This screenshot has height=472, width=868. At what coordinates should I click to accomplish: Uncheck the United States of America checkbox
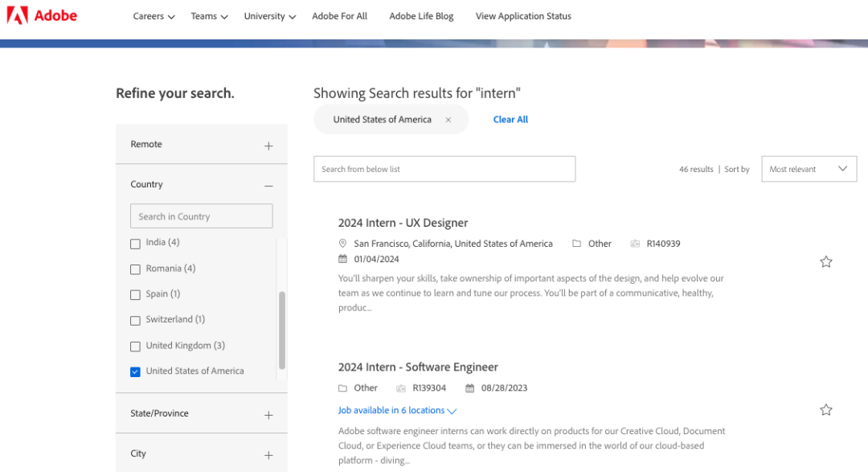(x=135, y=371)
